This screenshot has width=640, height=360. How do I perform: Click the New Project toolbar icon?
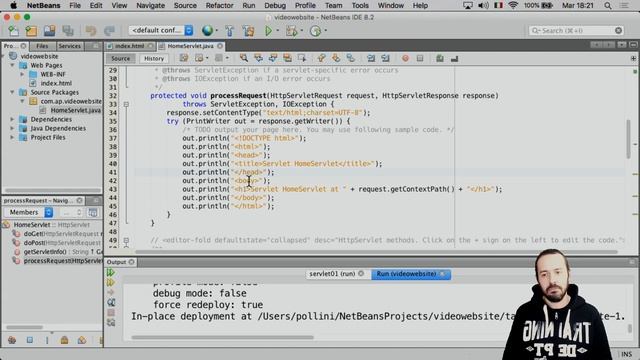pyautogui.click(x=31, y=31)
